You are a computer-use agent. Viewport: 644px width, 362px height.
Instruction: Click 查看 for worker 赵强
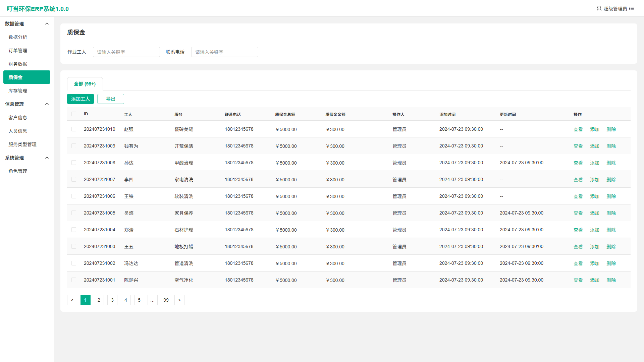point(578,129)
